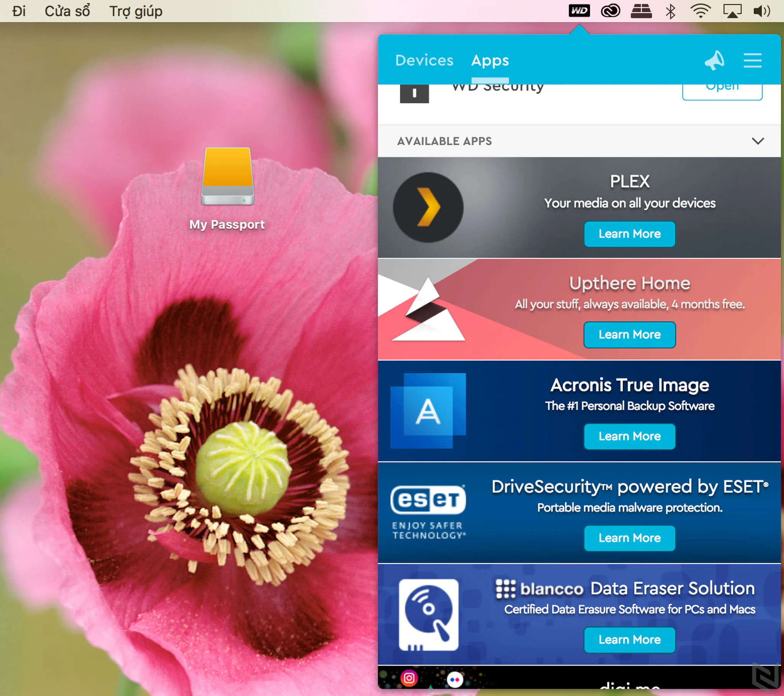Click the Flickr icon in the bottom banner
Image resolution: width=784 pixels, height=696 pixels.
point(455,680)
